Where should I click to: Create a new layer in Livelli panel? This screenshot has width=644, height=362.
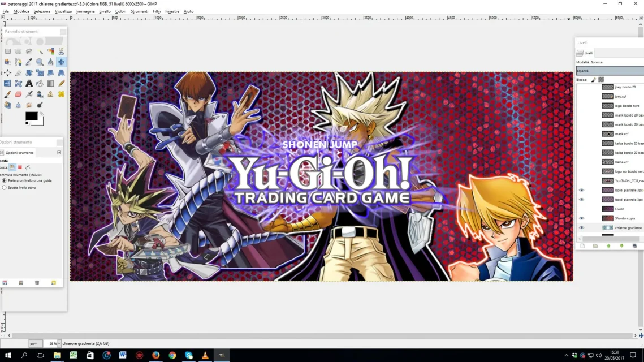(x=582, y=246)
